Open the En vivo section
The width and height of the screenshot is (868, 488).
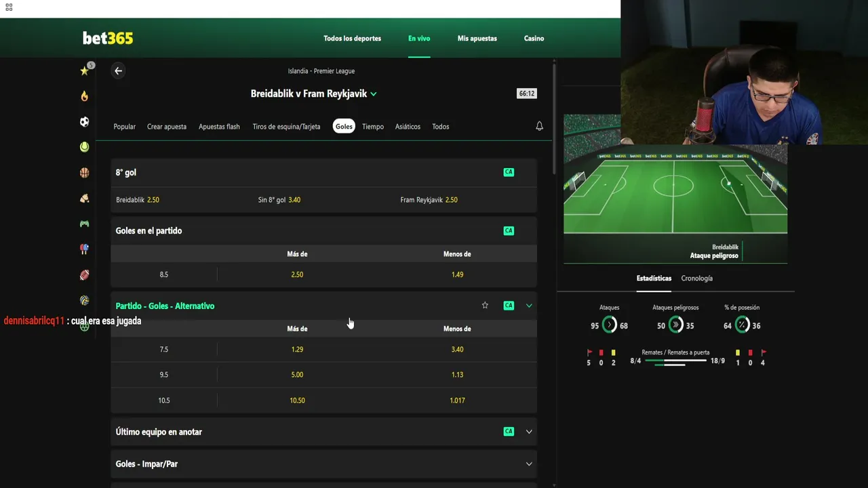tap(419, 39)
